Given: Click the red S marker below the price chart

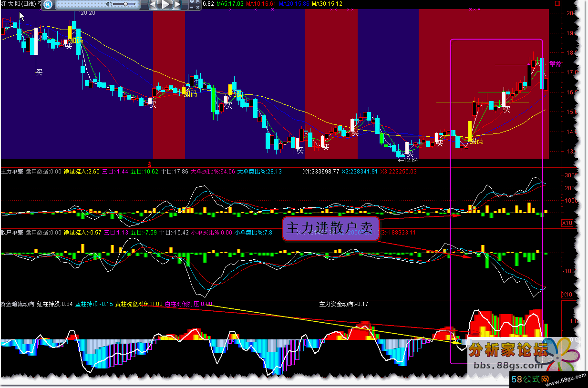Looking at the screenshot, I should click(149, 163).
